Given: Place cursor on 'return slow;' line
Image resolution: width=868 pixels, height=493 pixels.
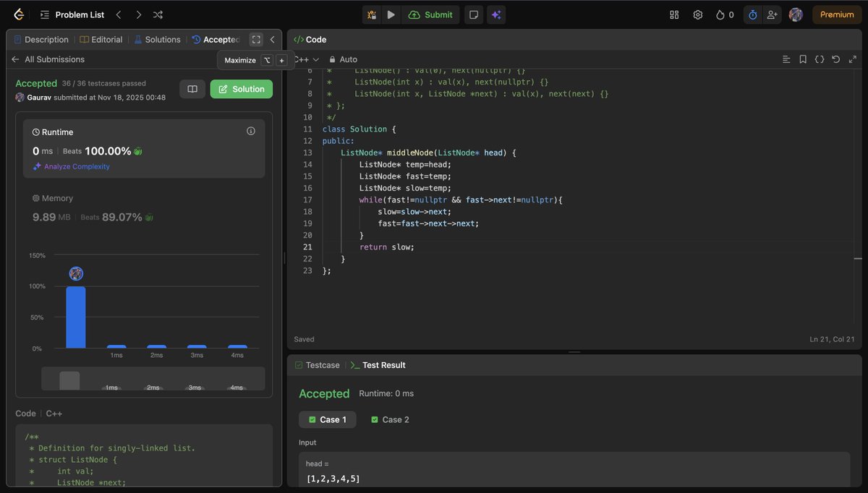Looking at the screenshot, I should (x=386, y=247).
